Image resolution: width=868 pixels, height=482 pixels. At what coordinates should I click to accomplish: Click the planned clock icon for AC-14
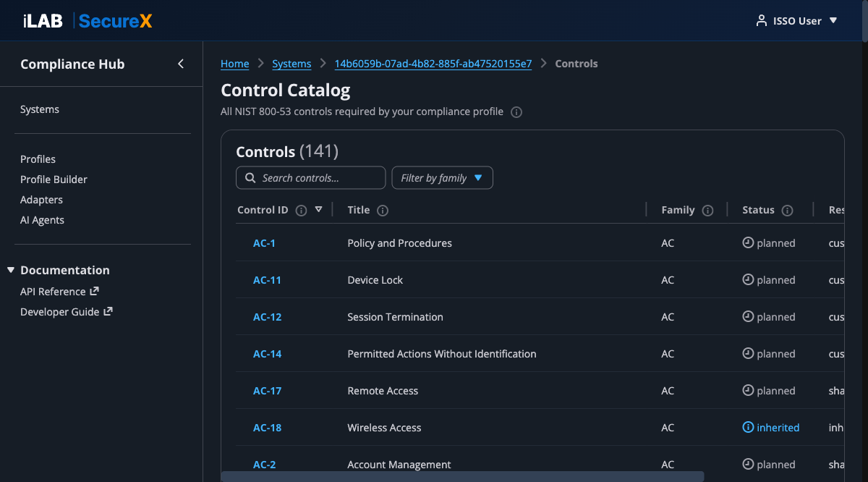point(748,353)
